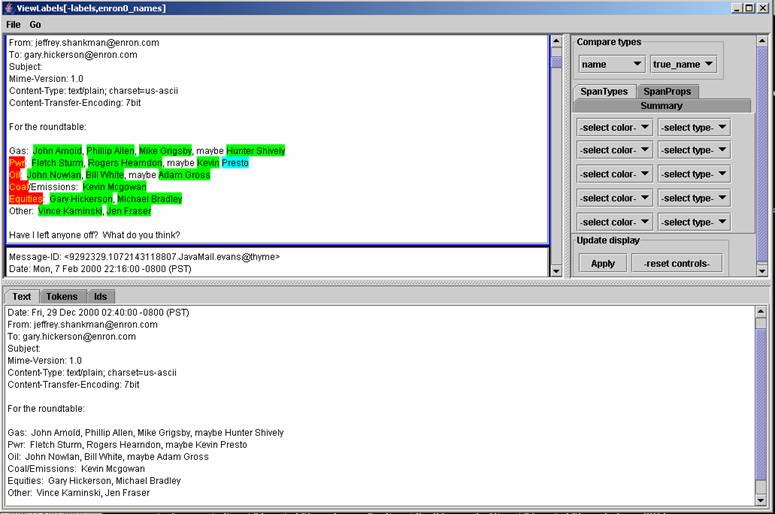
Task: Click the ViewLabels app icon in title bar
Action: pyautogui.click(x=9, y=8)
